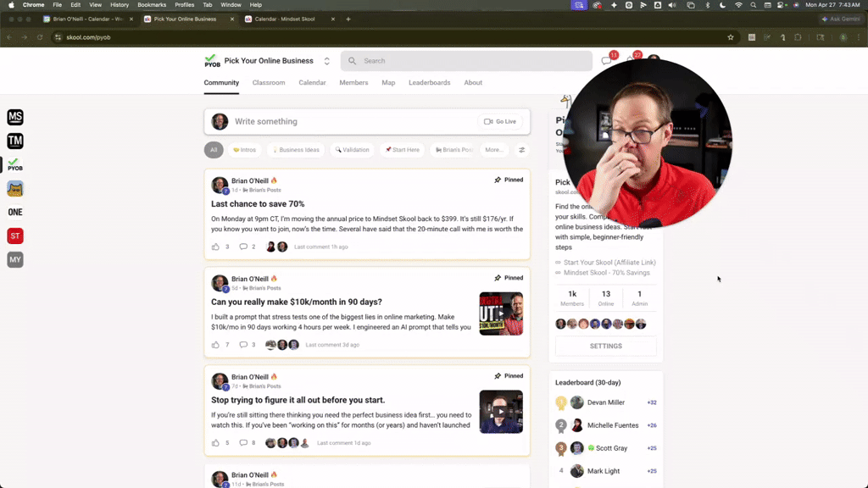Open Mark Light's leaderboard profile
The height and width of the screenshot is (488, 868).
click(605, 471)
